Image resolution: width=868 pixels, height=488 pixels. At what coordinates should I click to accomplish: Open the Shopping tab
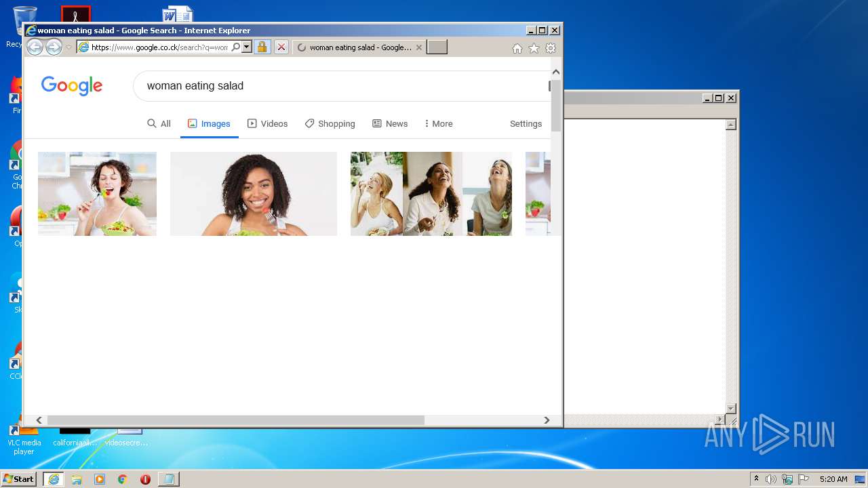pos(330,123)
